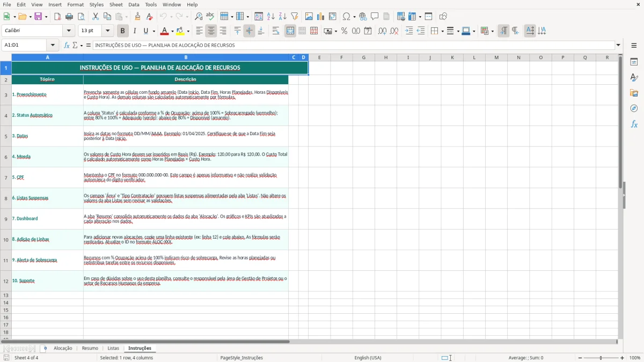This screenshot has height=362, width=644.
Task: Click the Font Color red A button
Action: 165,31
